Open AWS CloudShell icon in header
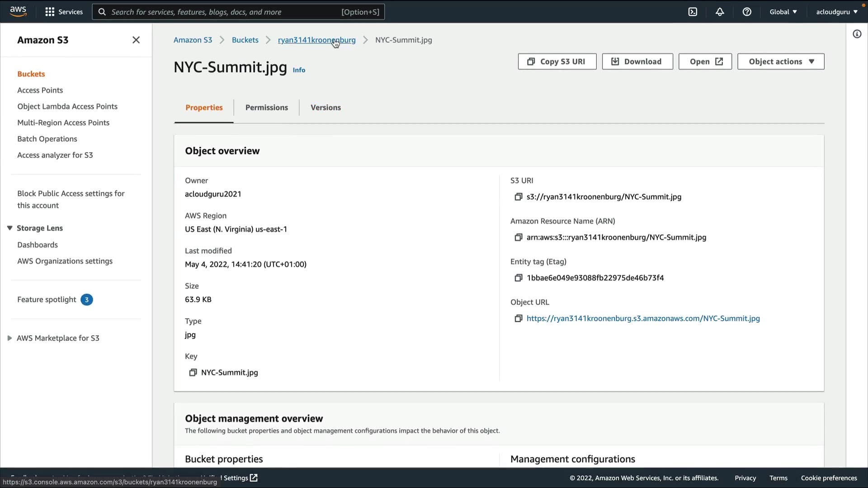 tap(693, 12)
